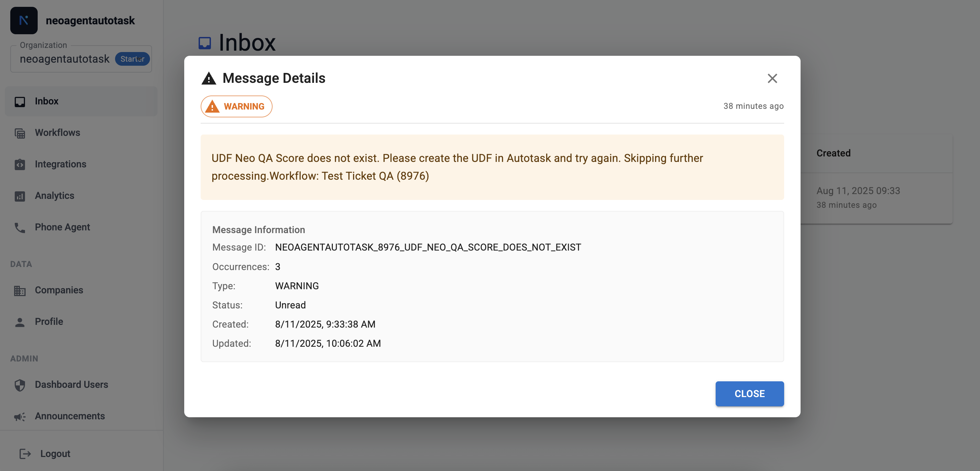Click the Workflows icon in sidebar

click(x=20, y=133)
